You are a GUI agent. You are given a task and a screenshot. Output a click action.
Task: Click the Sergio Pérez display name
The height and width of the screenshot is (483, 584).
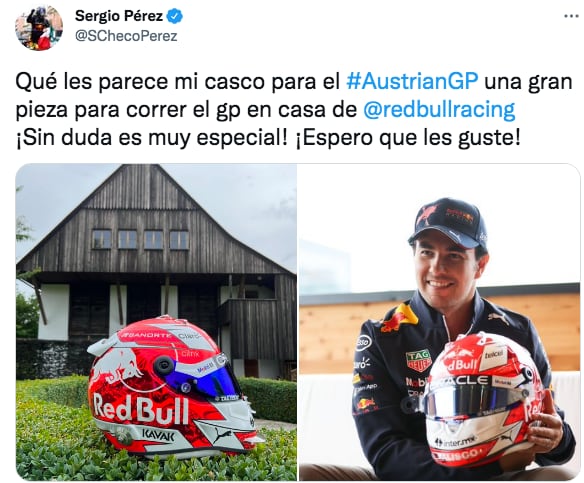(x=119, y=16)
